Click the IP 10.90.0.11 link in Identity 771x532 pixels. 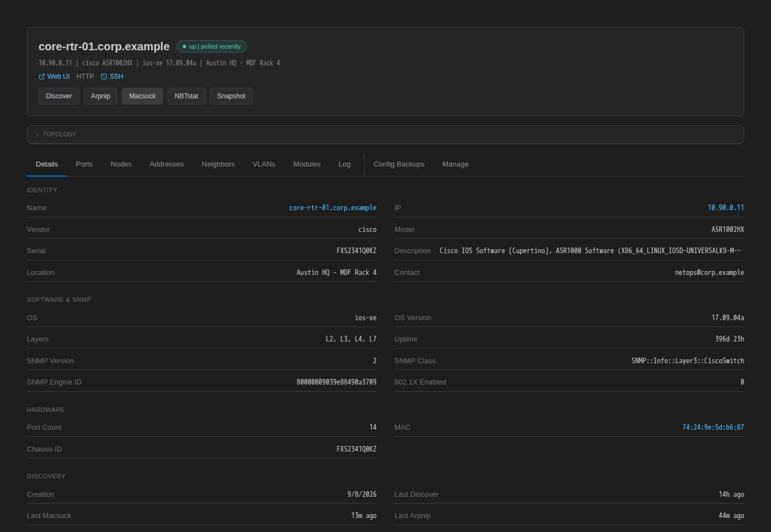(x=726, y=208)
